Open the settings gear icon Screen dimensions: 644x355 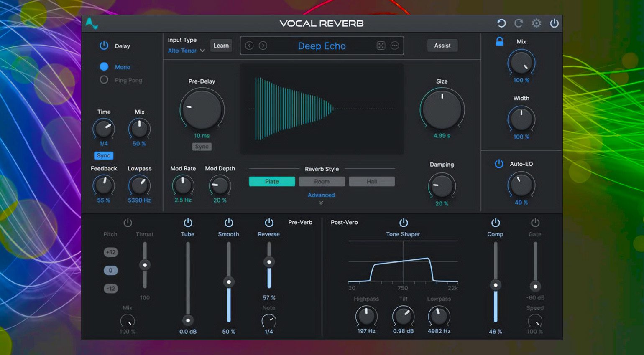(536, 23)
